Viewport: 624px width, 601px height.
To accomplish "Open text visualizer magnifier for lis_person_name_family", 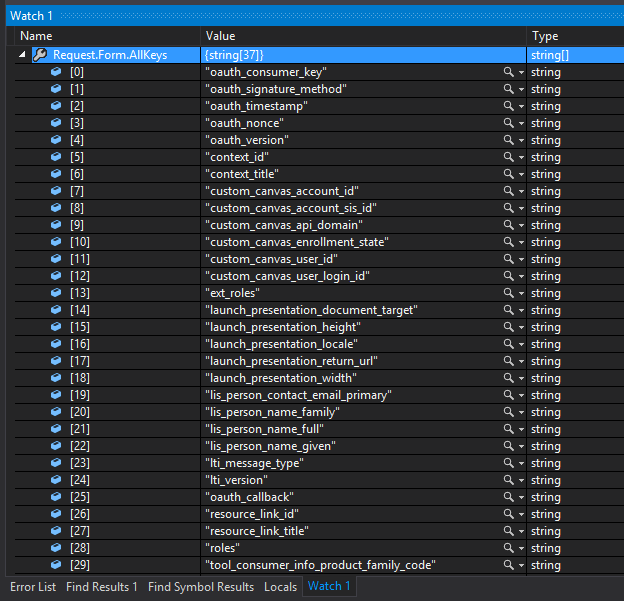I will tap(508, 412).
